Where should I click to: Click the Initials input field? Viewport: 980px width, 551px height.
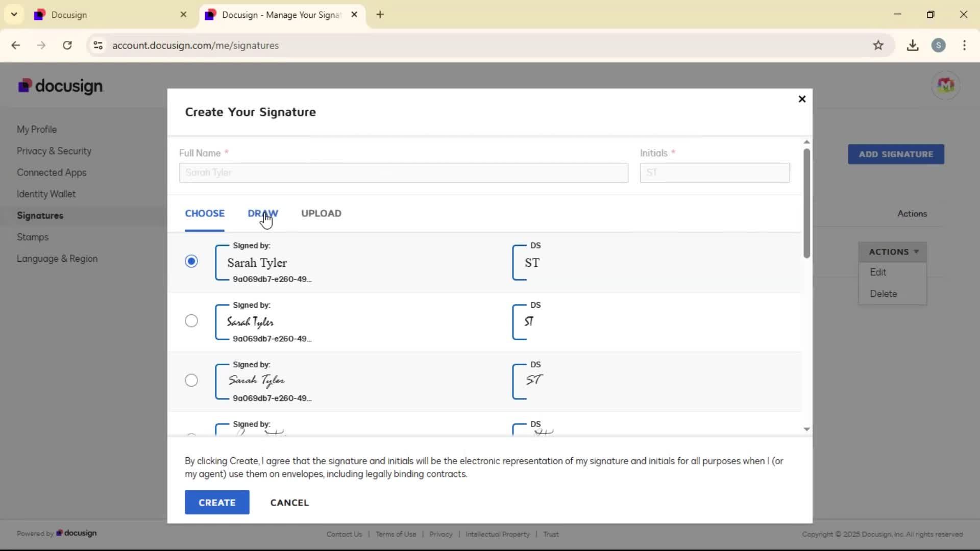(715, 173)
